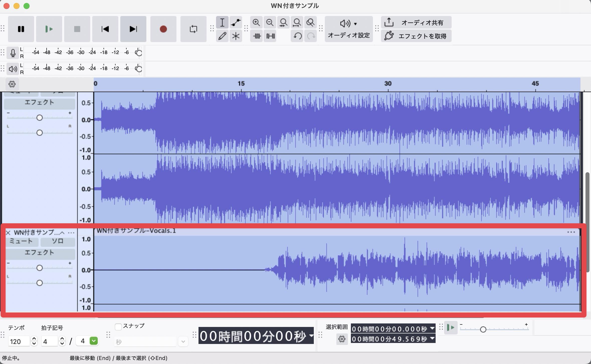Viewport: 591px width, 364px height.
Task: Click the Zoom In magnifier
Action: 256,23
